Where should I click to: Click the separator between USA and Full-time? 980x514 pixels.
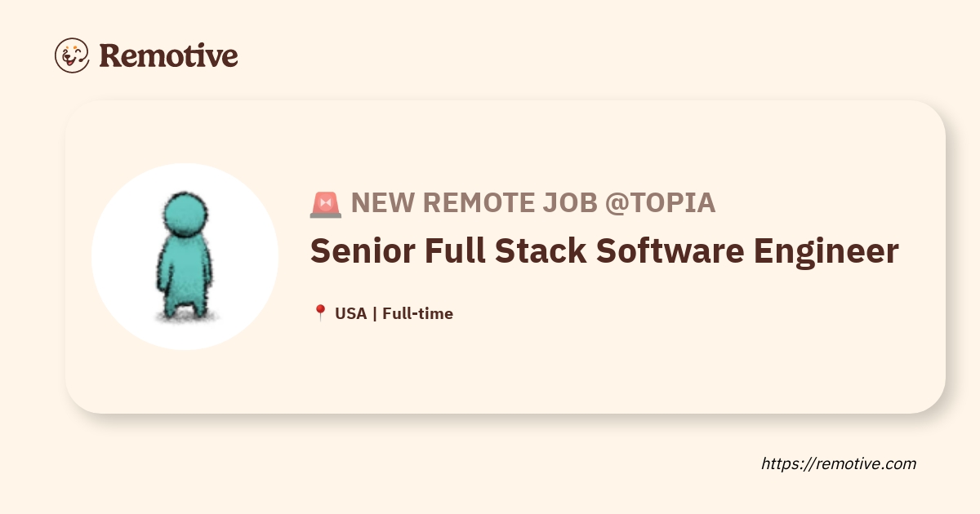pos(374,313)
